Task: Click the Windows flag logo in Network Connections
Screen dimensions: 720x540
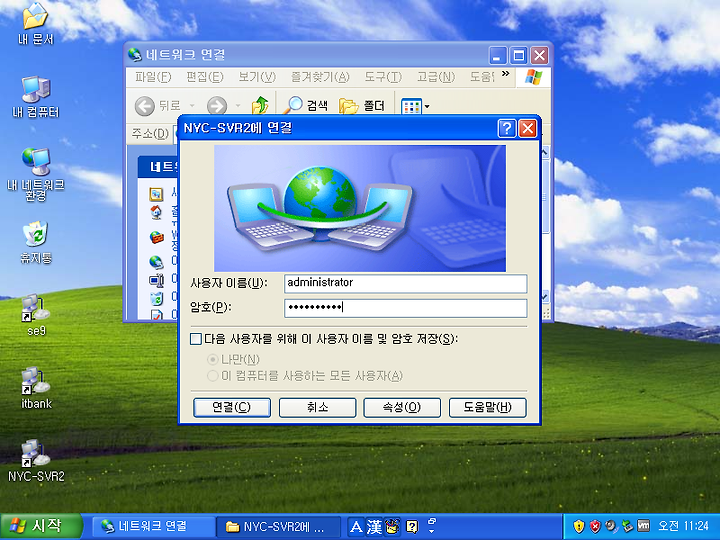Action: (x=533, y=77)
